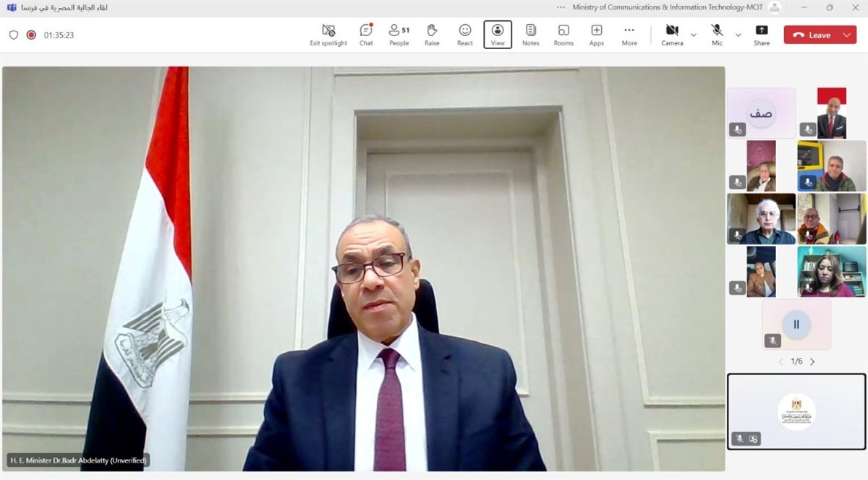
Task: Share your screen content
Action: point(761,34)
